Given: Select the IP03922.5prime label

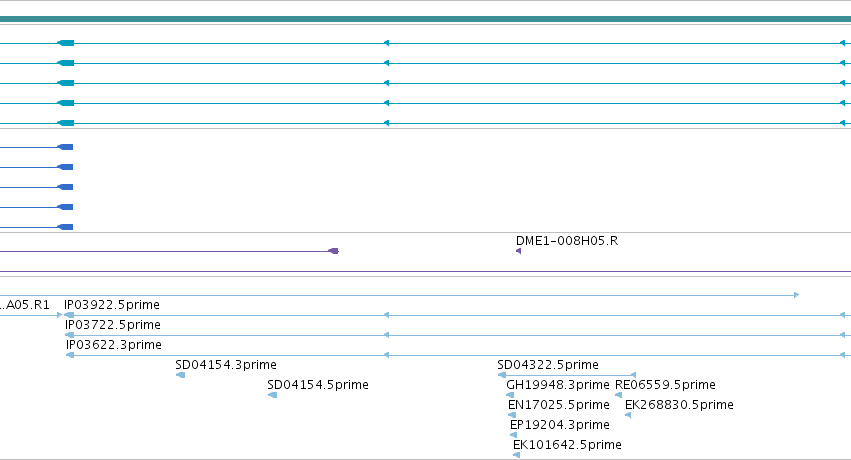Looking at the screenshot, I should point(112,305).
